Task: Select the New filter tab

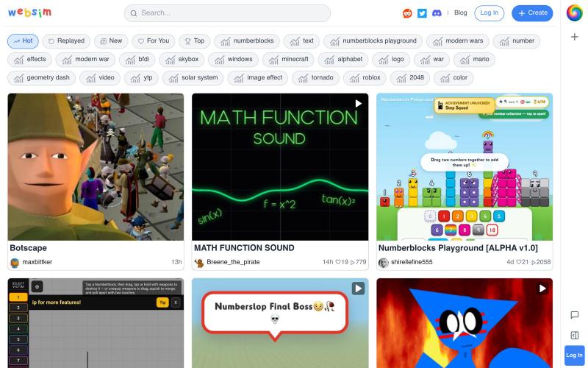Action: (x=111, y=41)
